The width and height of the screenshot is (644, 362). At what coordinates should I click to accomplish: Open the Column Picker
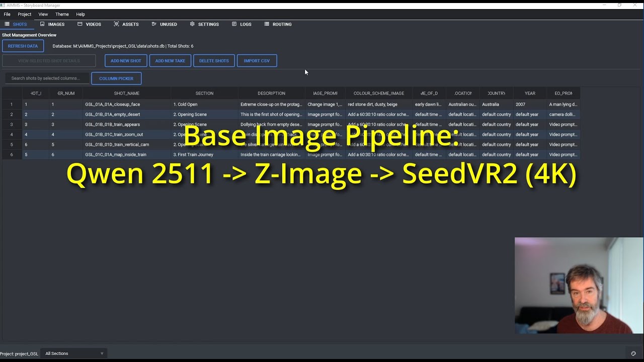[x=116, y=78]
